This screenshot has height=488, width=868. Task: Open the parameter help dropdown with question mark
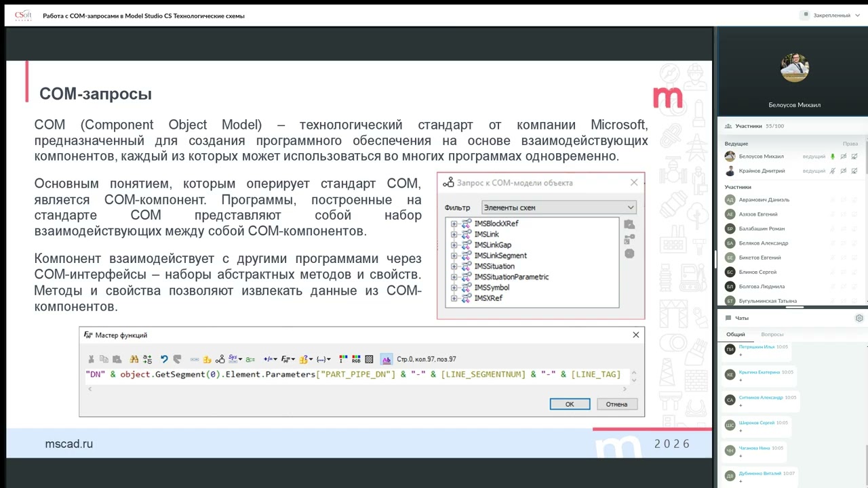pyautogui.click(x=305, y=359)
